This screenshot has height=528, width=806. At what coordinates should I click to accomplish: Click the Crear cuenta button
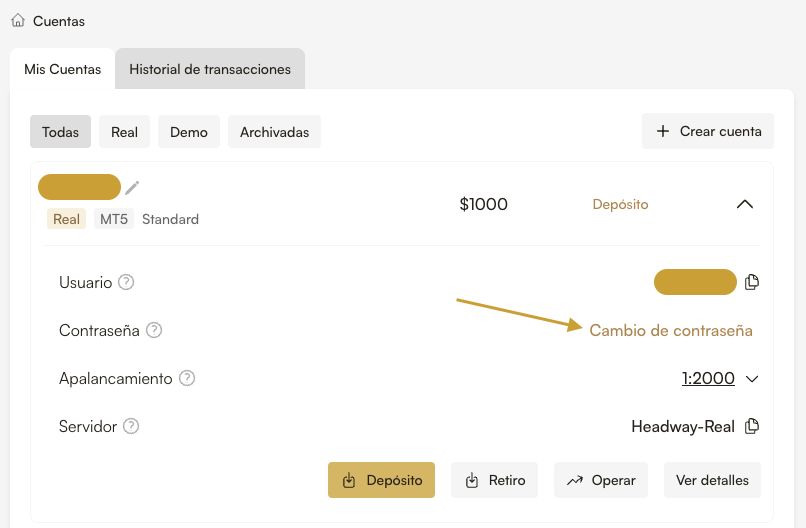708,131
